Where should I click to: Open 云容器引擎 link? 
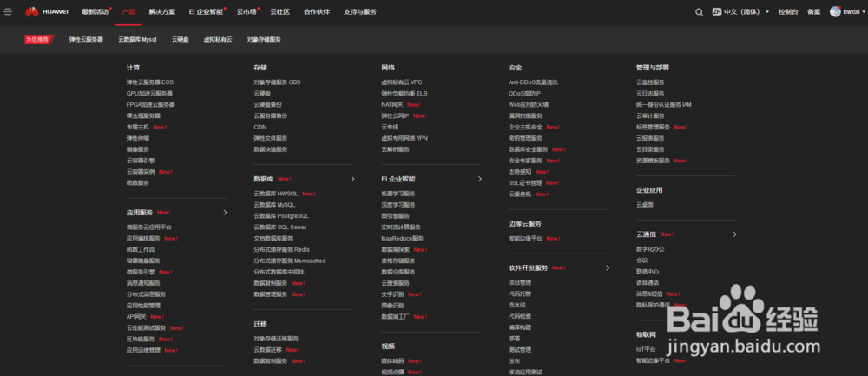pos(141,161)
